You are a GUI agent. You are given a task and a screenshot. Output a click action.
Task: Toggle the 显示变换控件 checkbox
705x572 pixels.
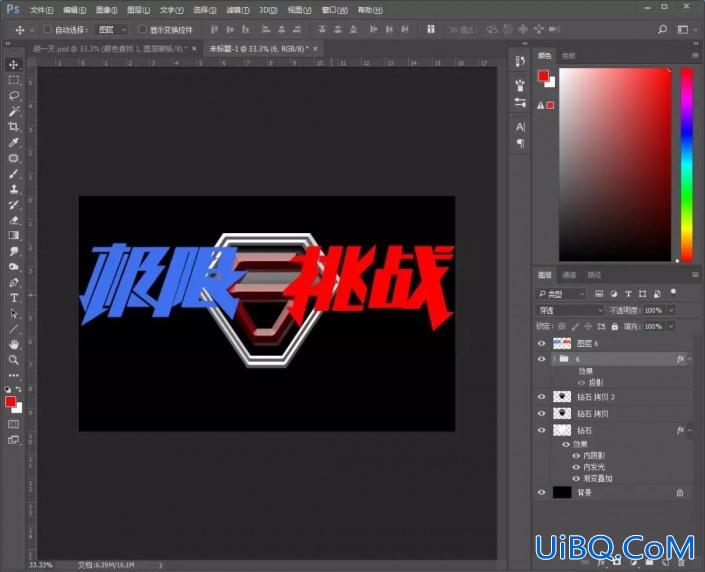[x=143, y=30]
